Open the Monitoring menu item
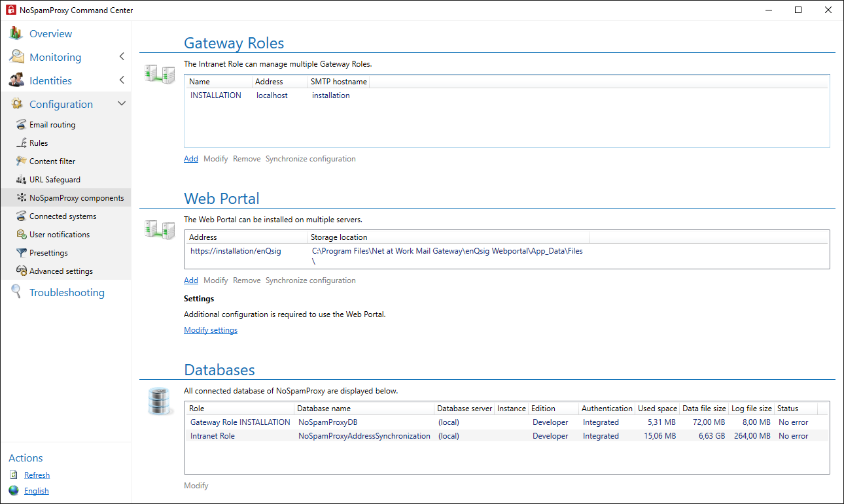The image size is (844, 504). [56, 57]
